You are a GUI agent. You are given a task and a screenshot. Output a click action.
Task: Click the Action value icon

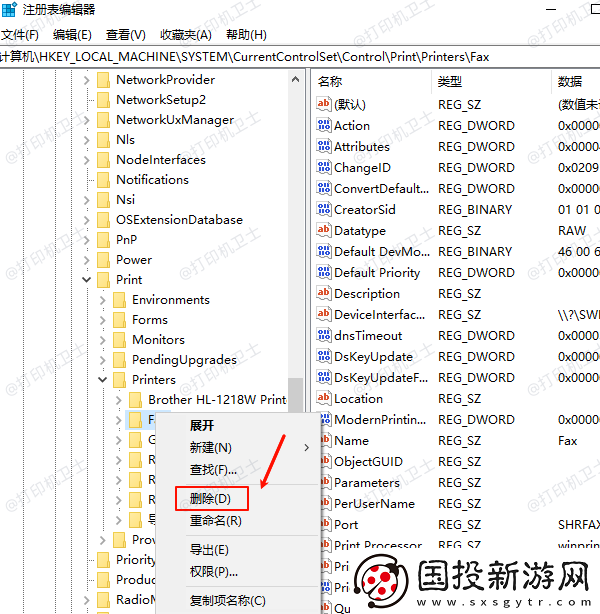click(324, 125)
